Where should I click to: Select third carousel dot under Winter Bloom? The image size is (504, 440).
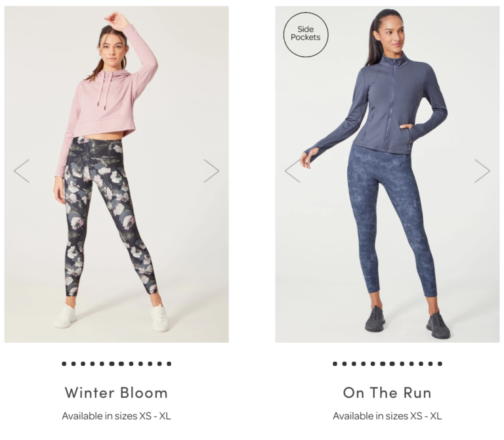point(83,364)
